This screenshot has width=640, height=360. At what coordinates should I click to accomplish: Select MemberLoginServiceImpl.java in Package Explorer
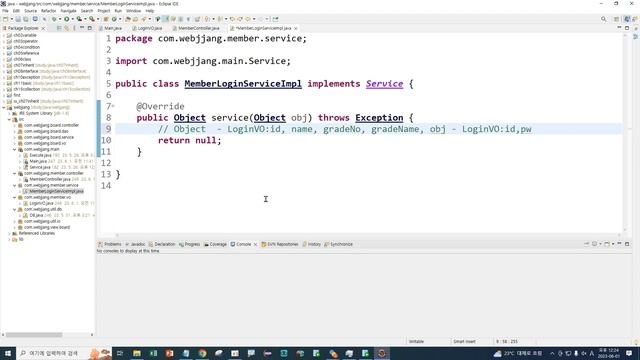click(x=54, y=191)
